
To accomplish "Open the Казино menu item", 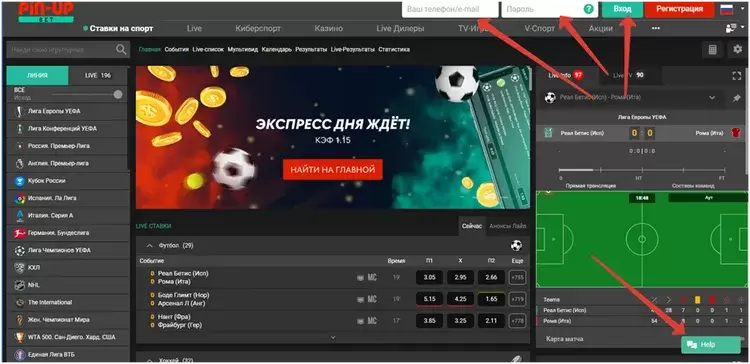I will 328,28.
